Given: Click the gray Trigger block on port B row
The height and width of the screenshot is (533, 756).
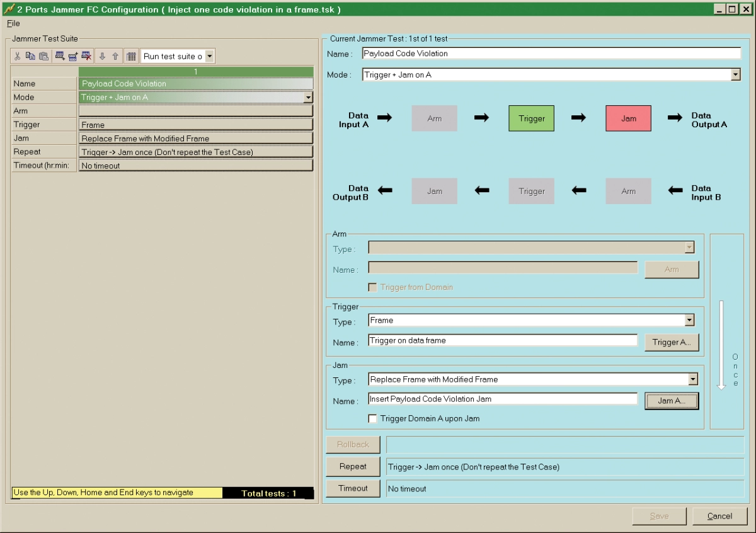Looking at the screenshot, I should pos(532,191).
